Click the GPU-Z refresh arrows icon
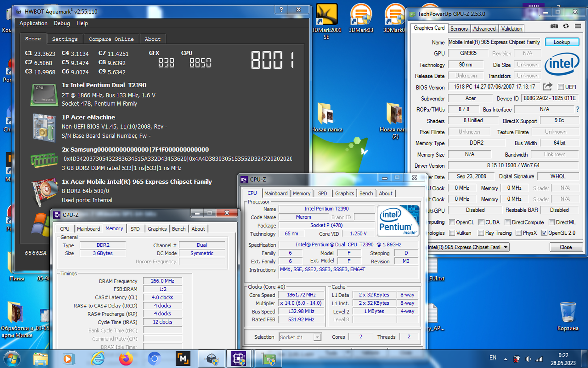This screenshot has width=588, height=368. coord(566,26)
